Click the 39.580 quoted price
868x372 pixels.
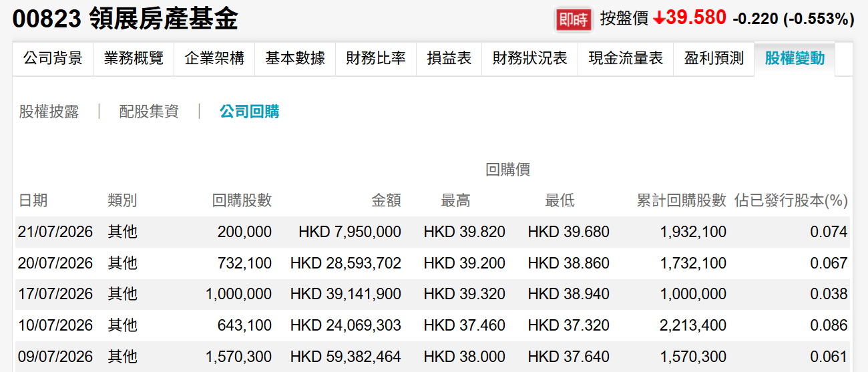pos(696,18)
